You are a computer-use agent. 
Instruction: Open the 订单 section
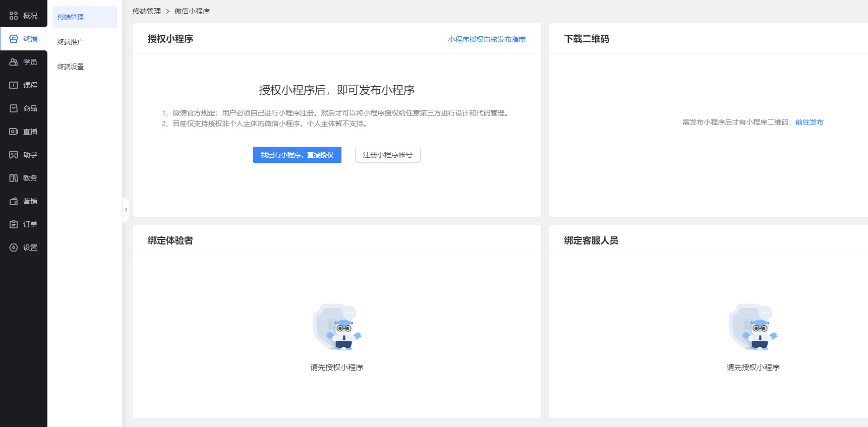coord(24,224)
